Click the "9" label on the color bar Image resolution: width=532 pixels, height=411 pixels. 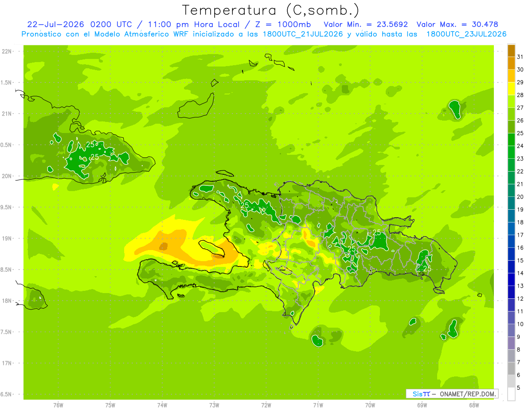tap(519, 337)
